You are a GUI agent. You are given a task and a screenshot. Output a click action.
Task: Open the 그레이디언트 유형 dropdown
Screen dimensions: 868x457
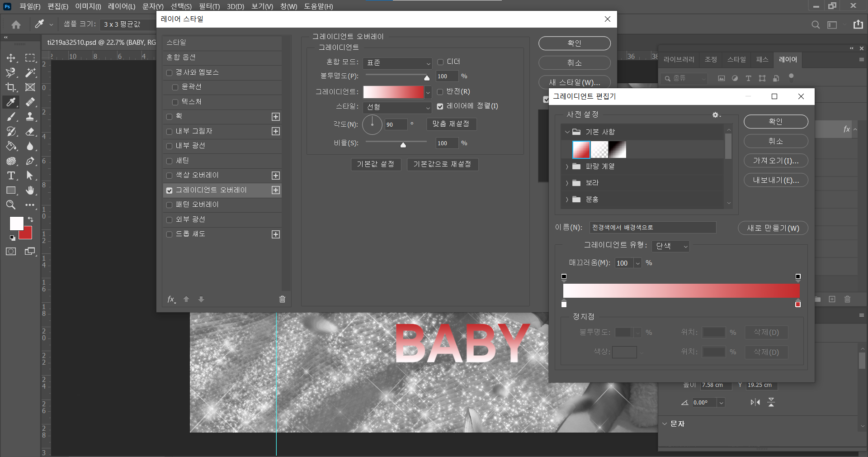pos(671,246)
